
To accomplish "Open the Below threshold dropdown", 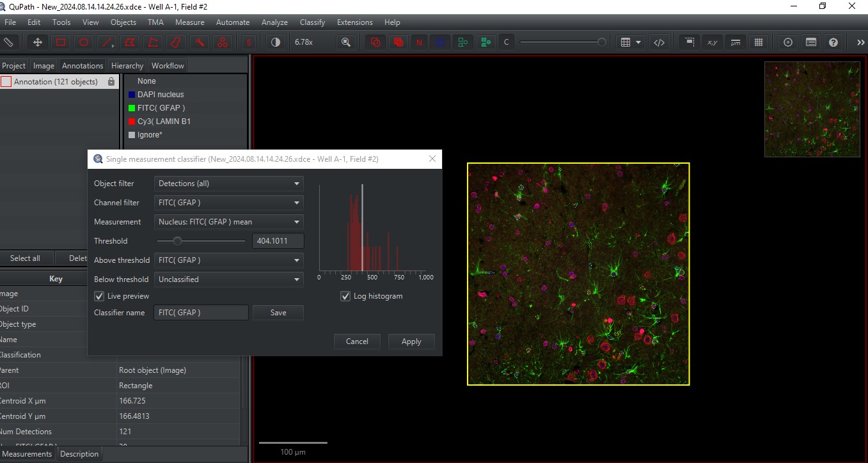I will click(228, 279).
